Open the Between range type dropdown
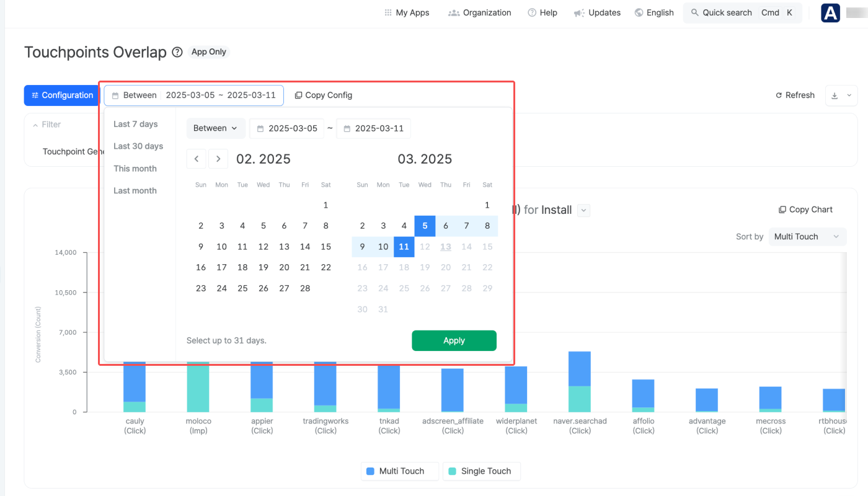The height and width of the screenshot is (496, 868). tap(216, 128)
